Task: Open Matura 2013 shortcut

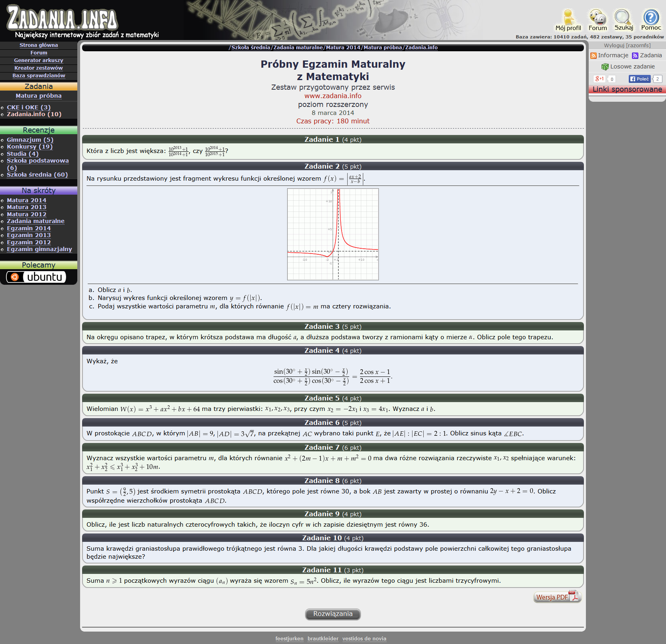Action: pyautogui.click(x=26, y=207)
